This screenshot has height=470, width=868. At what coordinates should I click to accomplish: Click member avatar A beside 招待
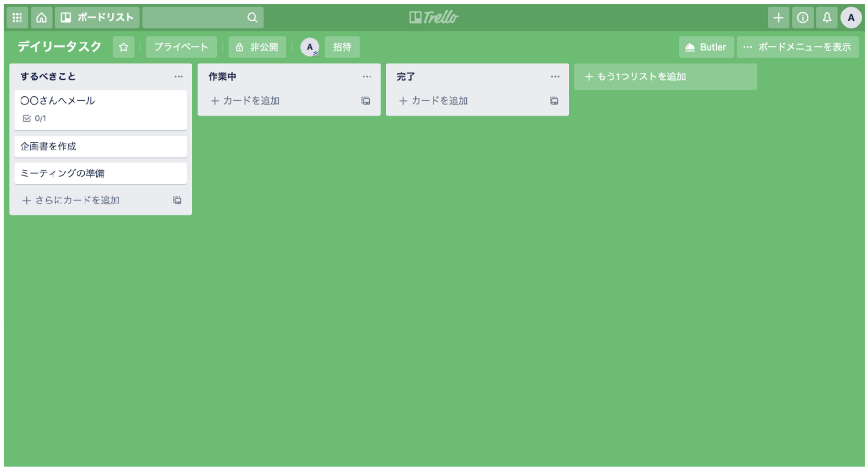(310, 47)
